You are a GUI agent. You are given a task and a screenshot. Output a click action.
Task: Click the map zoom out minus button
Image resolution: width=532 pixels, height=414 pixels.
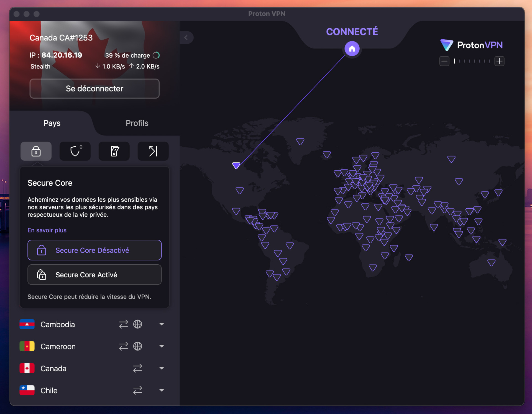[444, 61]
